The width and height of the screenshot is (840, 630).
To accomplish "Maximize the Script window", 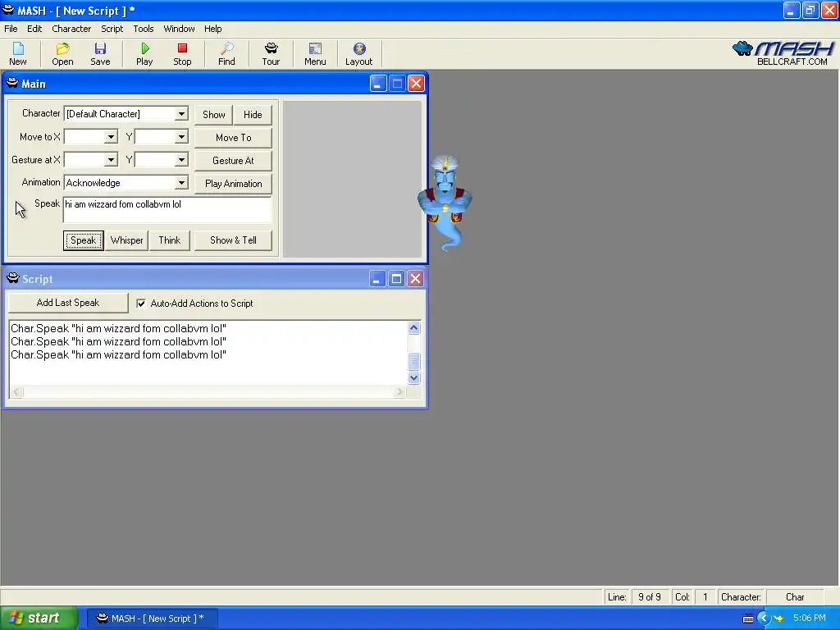I will click(x=396, y=279).
